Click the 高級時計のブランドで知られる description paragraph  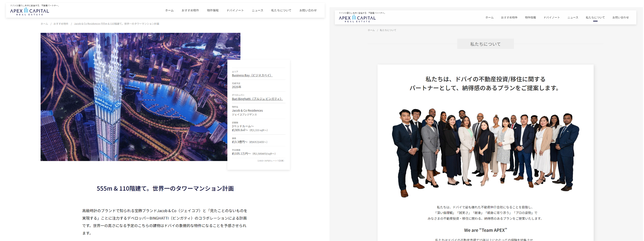(165, 222)
